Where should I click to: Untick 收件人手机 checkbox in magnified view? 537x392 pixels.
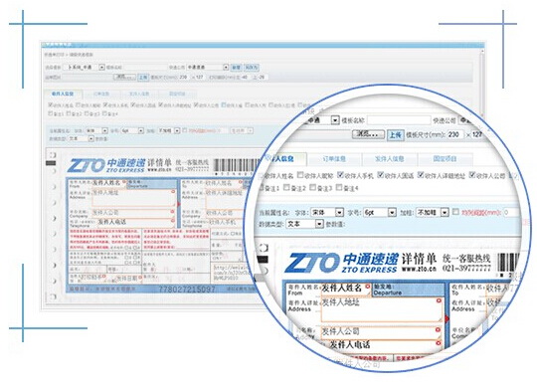tap(340, 175)
